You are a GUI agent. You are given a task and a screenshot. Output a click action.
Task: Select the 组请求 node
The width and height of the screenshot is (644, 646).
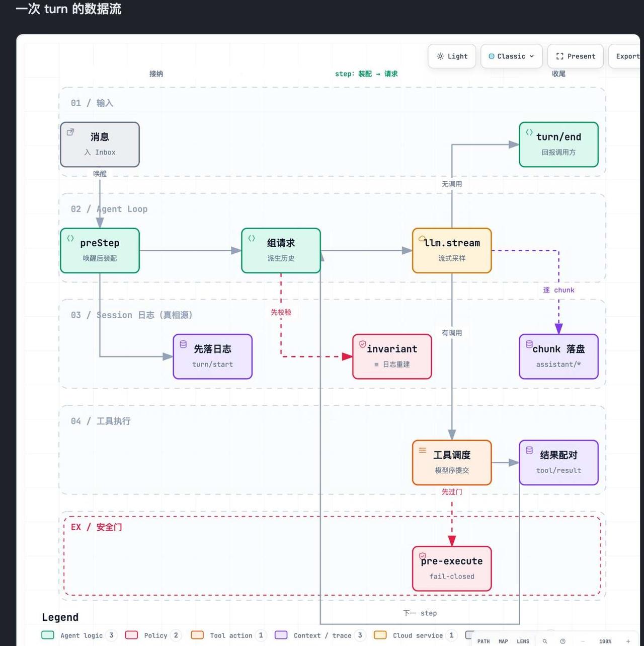tap(281, 251)
